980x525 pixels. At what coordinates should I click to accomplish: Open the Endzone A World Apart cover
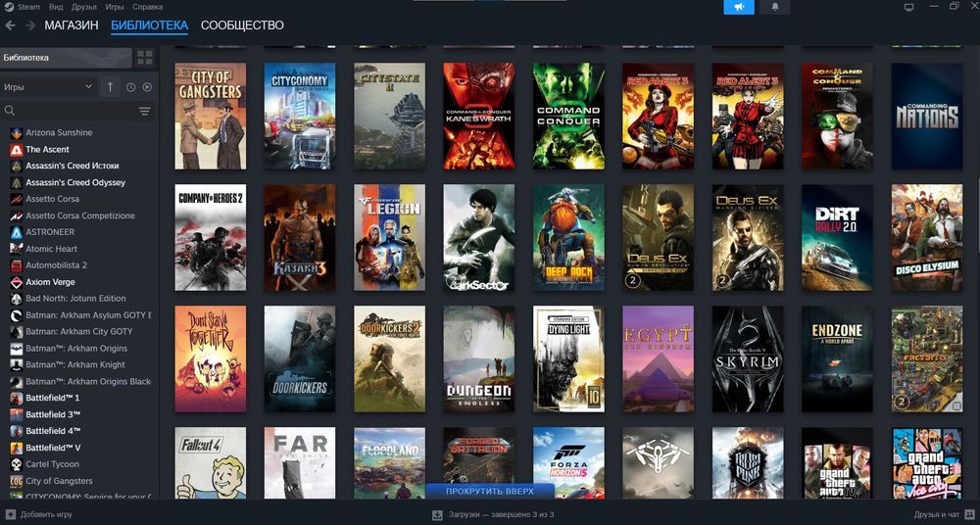point(838,358)
